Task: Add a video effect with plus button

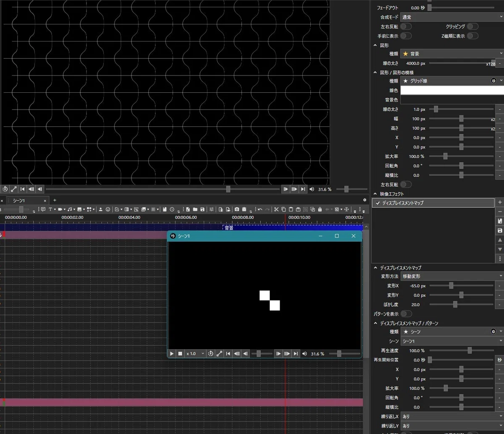Action: tap(500, 202)
